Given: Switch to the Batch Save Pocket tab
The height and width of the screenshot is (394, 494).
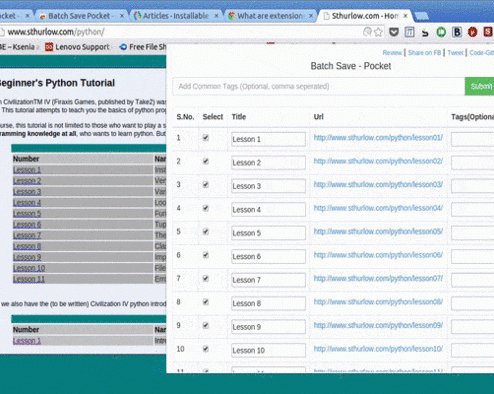Looking at the screenshot, I should 81,16.
